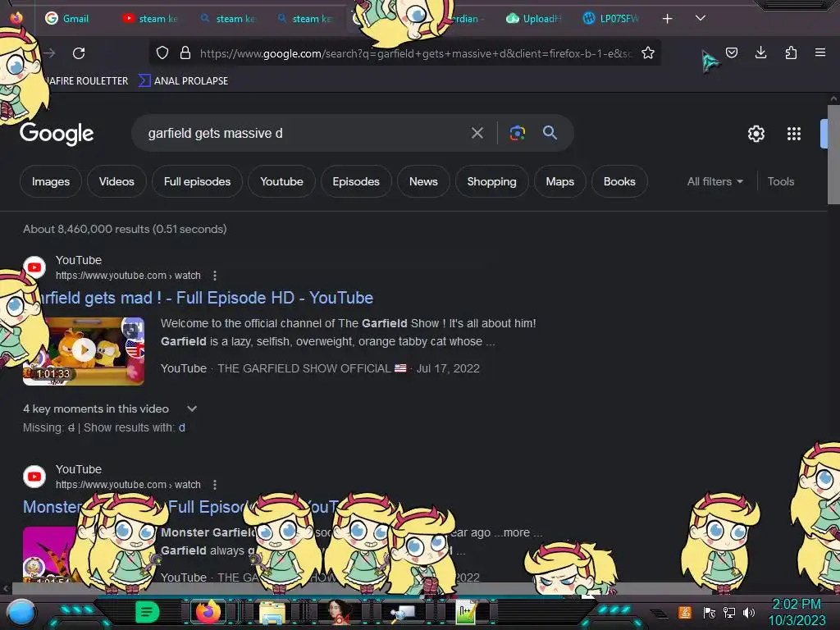
Task: Filter results by Books
Action: pyautogui.click(x=619, y=181)
